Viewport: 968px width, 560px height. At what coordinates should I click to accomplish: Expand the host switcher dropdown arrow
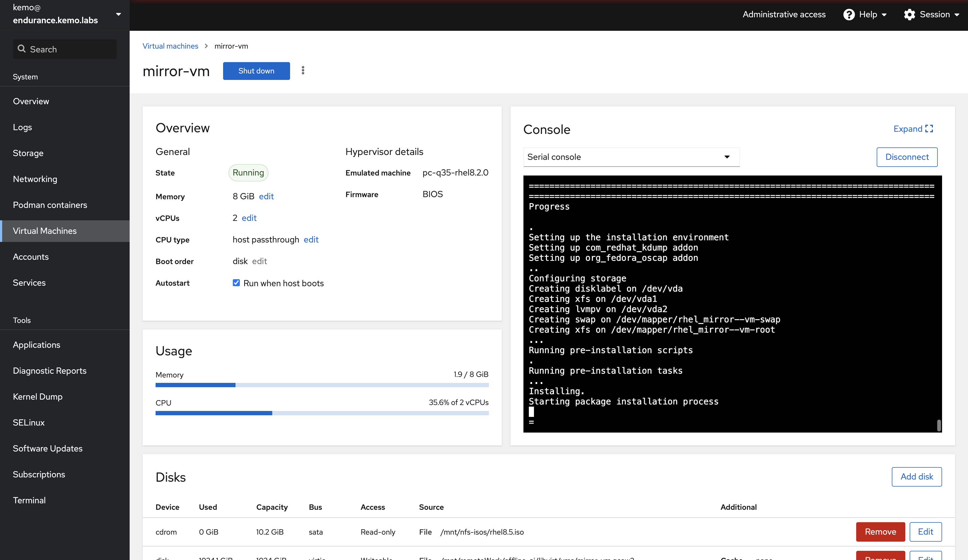pos(118,14)
